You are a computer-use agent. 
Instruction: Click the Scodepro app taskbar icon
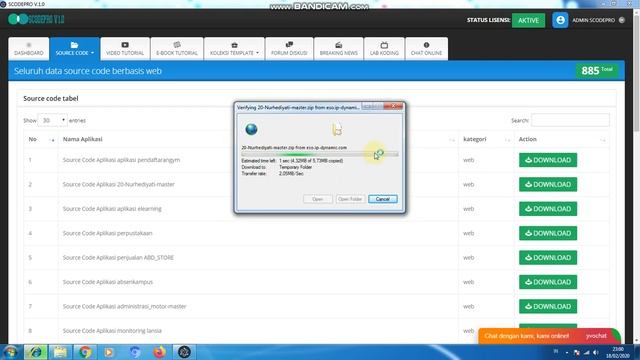(x=184, y=352)
